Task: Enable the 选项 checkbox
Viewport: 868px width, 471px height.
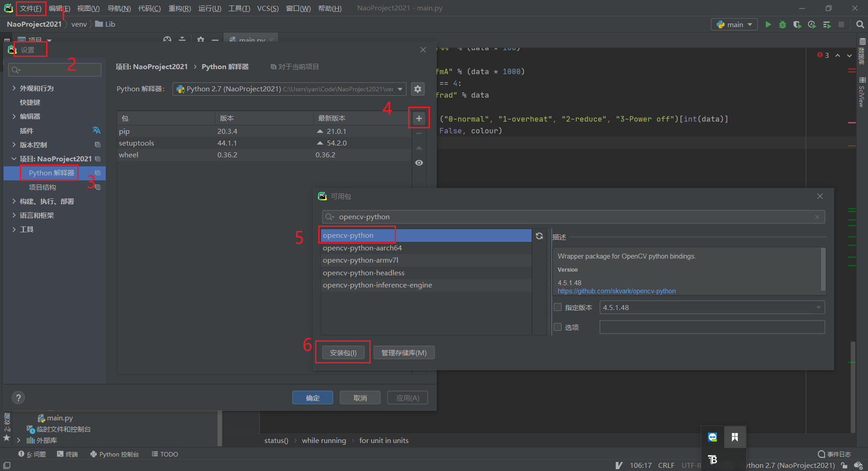Action: (558, 327)
